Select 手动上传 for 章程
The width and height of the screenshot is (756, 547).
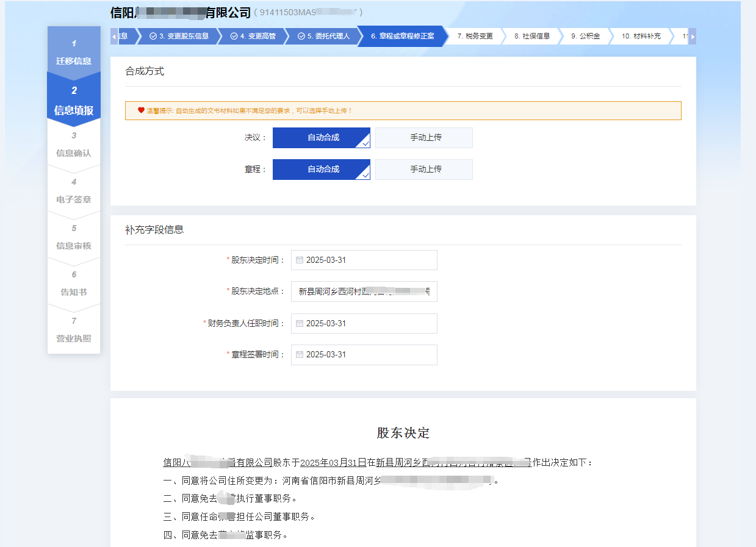424,170
